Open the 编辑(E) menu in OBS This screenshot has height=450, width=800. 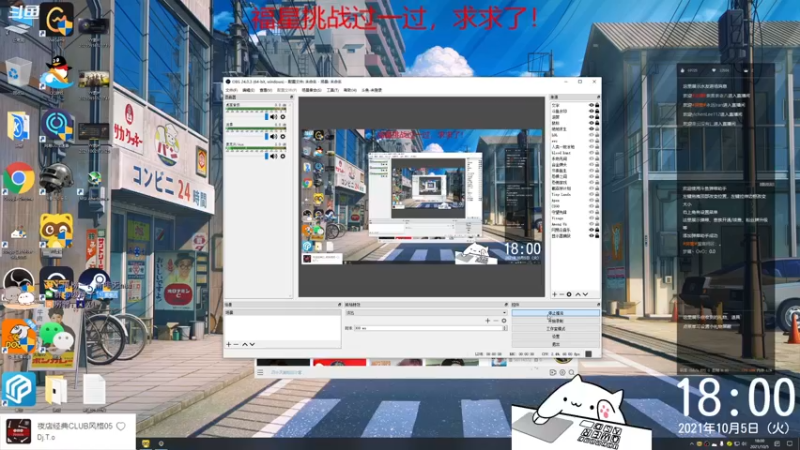248,90
